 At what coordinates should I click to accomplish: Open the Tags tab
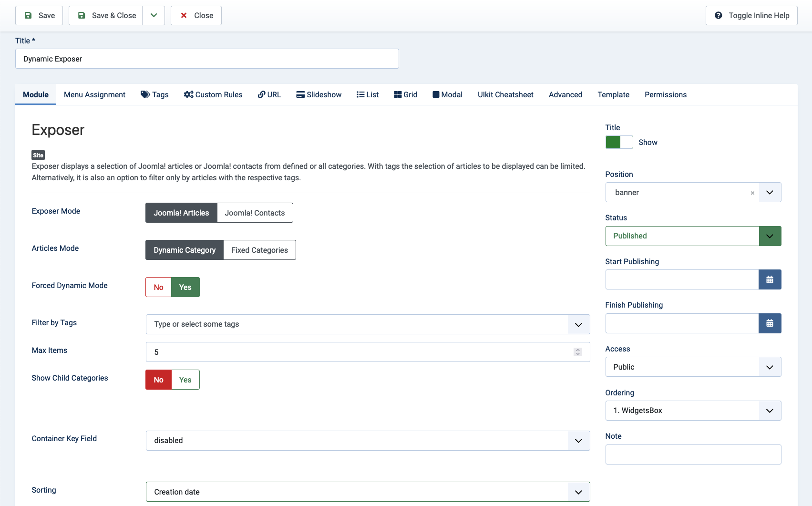[x=154, y=94]
